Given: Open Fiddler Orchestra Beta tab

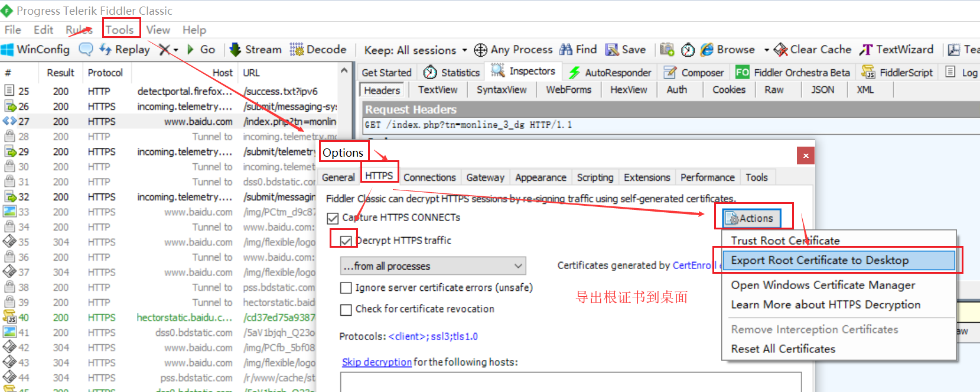Looking at the screenshot, I should (793, 72).
